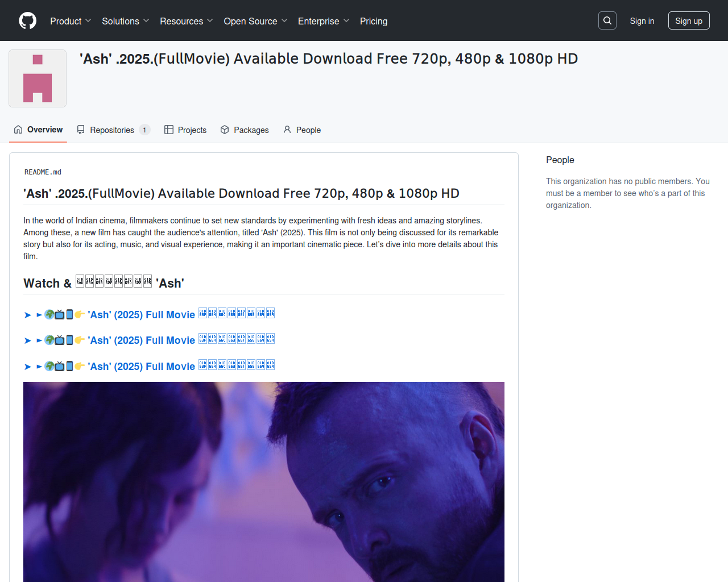Click the People person icon

pyautogui.click(x=287, y=130)
